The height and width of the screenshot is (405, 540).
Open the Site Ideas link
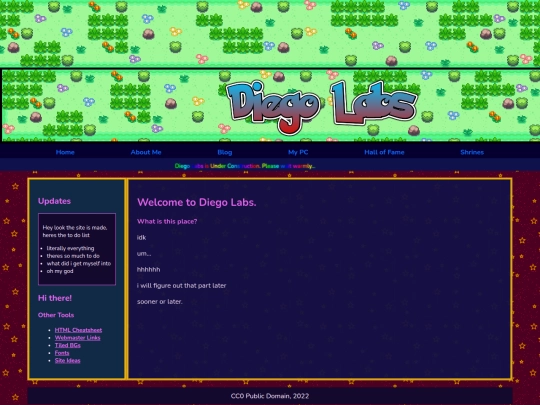[x=68, y=361]
